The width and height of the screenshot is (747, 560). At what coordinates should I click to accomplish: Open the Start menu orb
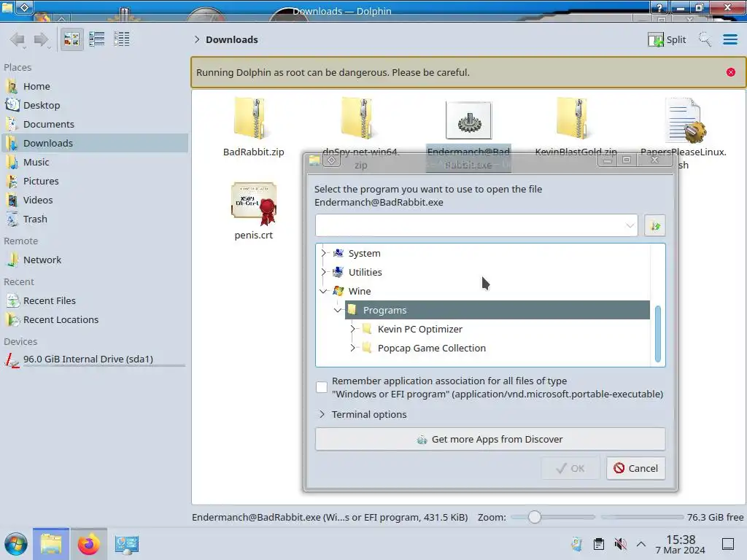coord(16,544)
